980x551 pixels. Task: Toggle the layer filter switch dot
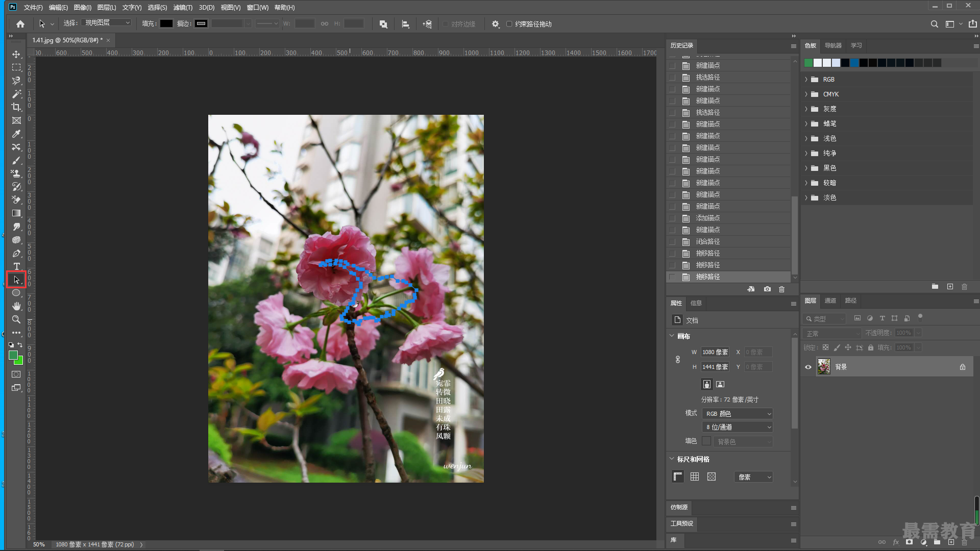[920, 316]
